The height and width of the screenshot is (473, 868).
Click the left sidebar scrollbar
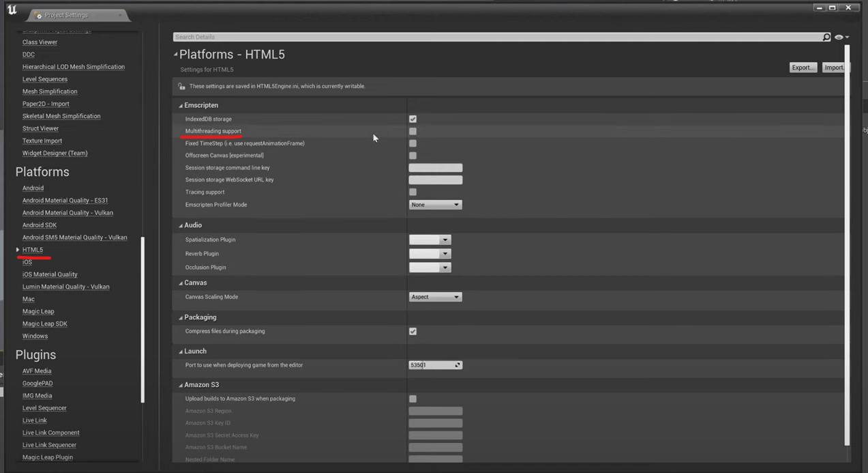pos(143,319)
